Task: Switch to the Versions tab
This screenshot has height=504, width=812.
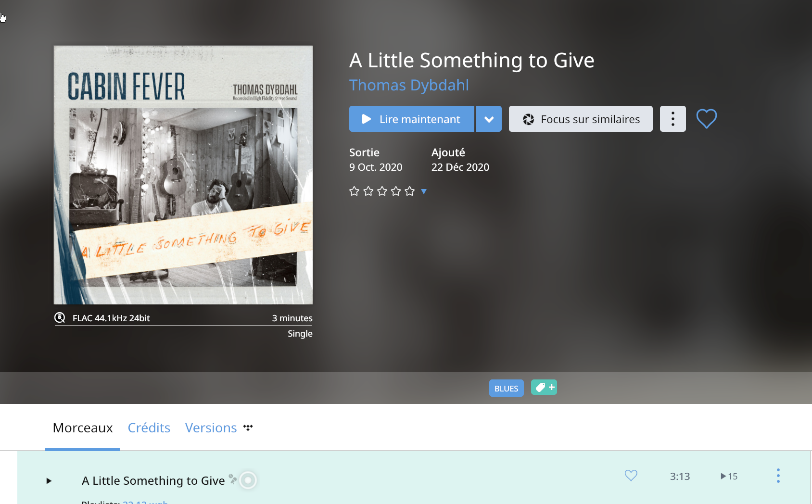Action: click(x=211, y=428)
